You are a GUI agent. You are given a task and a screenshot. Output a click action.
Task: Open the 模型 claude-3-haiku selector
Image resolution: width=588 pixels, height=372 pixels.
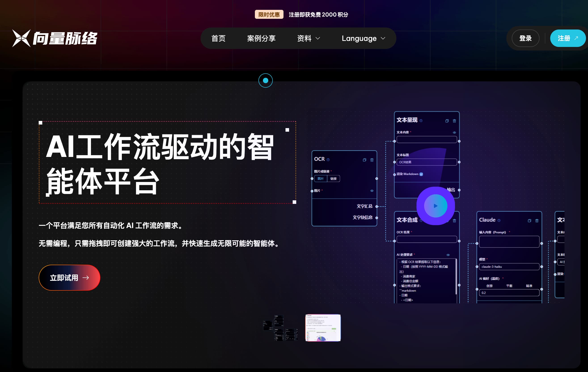[x=509, y=266]
